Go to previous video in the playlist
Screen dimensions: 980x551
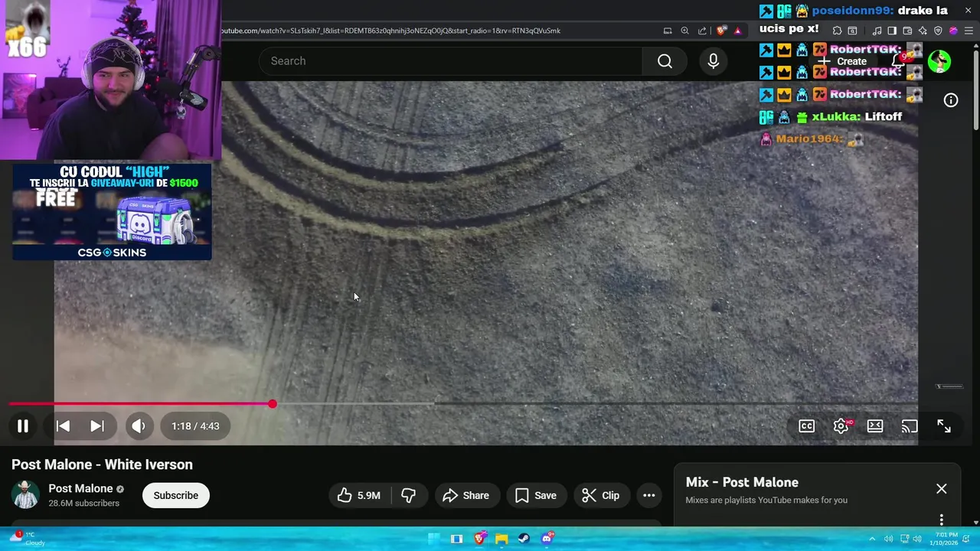63,426
